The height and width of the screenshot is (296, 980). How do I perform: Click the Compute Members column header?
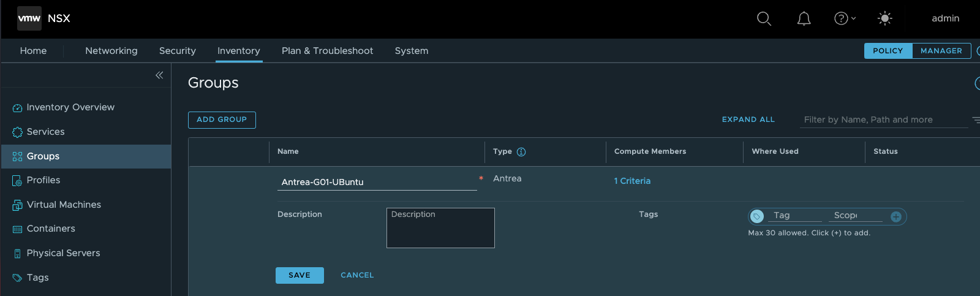tap(650, 151)
